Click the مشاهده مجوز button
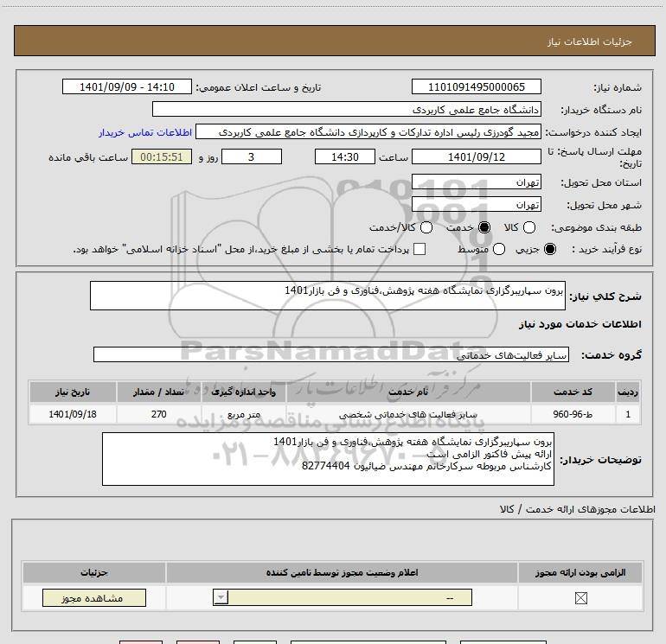 [x=94, y=597]
